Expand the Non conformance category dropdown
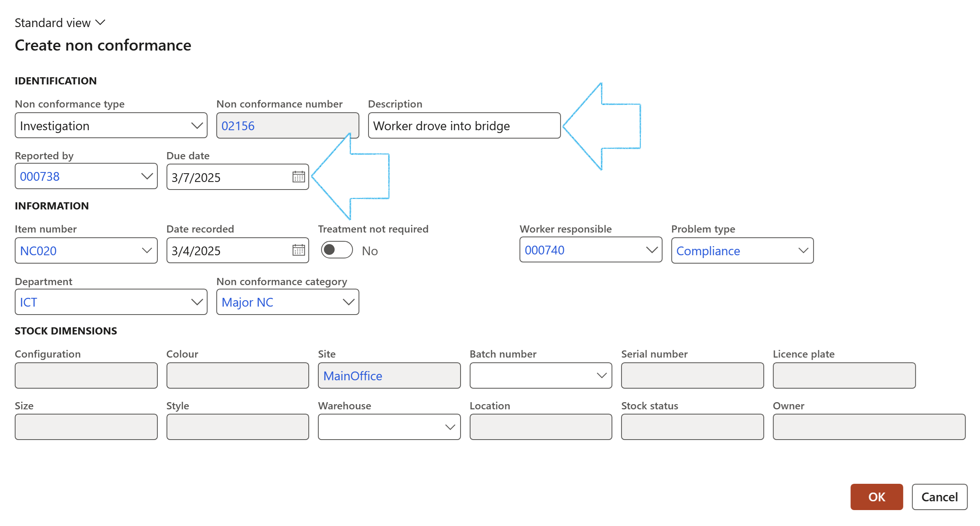The width and height of the screenshot is (980, 526). click(x=349, y=302)
